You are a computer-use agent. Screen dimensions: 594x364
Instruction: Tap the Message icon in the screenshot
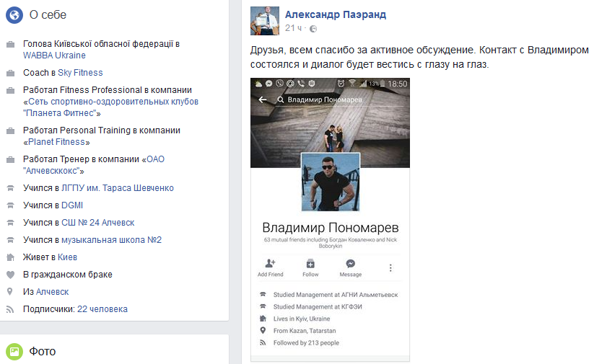pos(350,264)
